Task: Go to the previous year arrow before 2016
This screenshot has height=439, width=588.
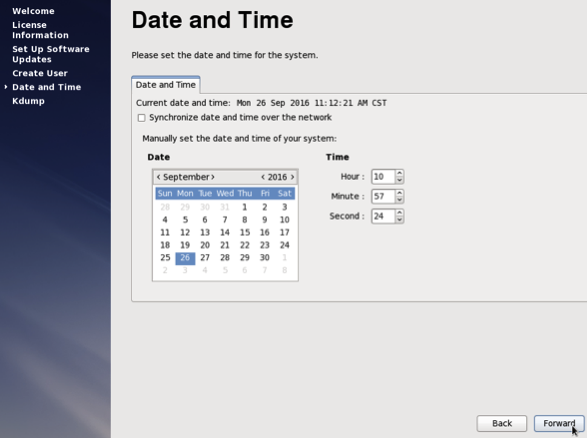Action: click(x=263, y=177)
